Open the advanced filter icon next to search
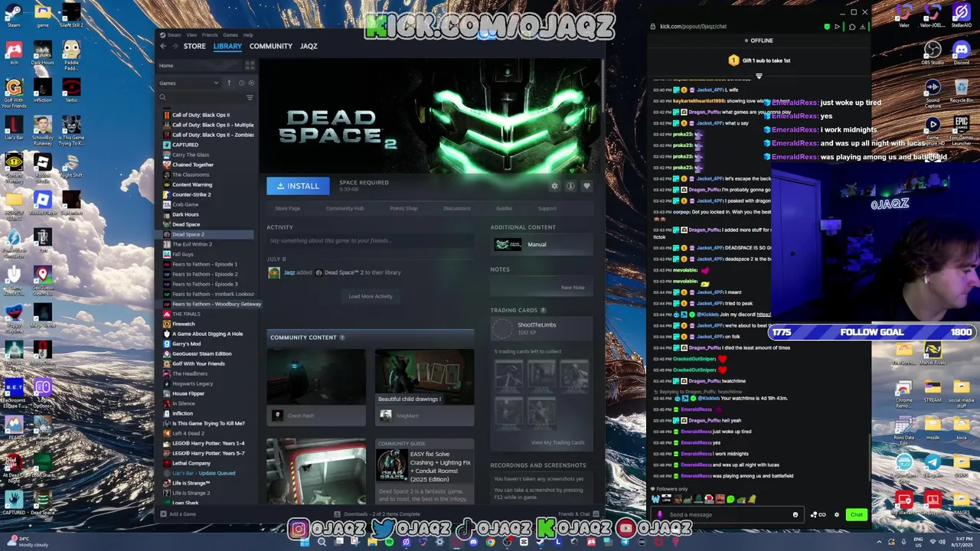Image resolution: width=980 pixels, height=551 pixels. pyautogui.click(x=250, y=97)
